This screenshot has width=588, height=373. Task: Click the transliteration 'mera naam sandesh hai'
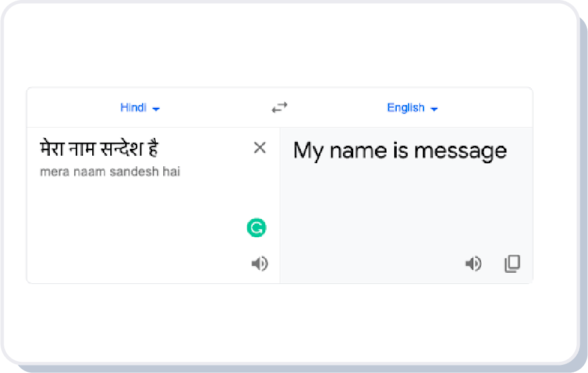pos(110,171)
